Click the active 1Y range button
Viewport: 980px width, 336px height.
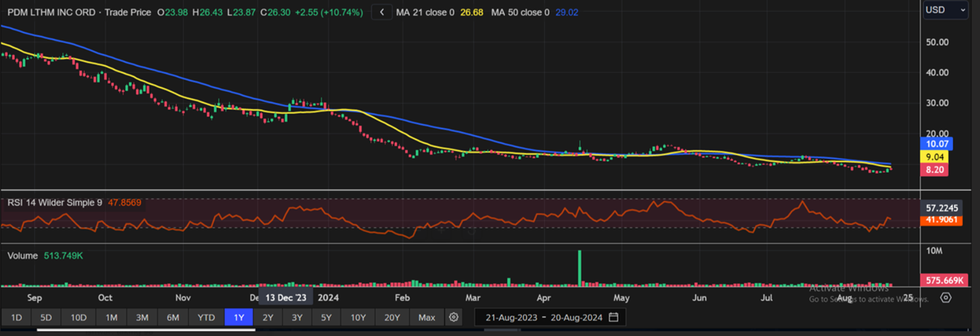239,317
